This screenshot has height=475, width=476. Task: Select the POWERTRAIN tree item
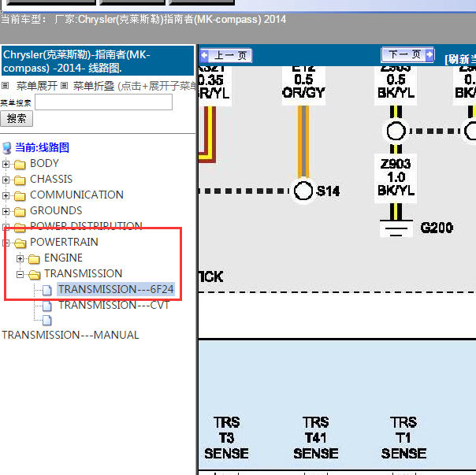(64, 242)
